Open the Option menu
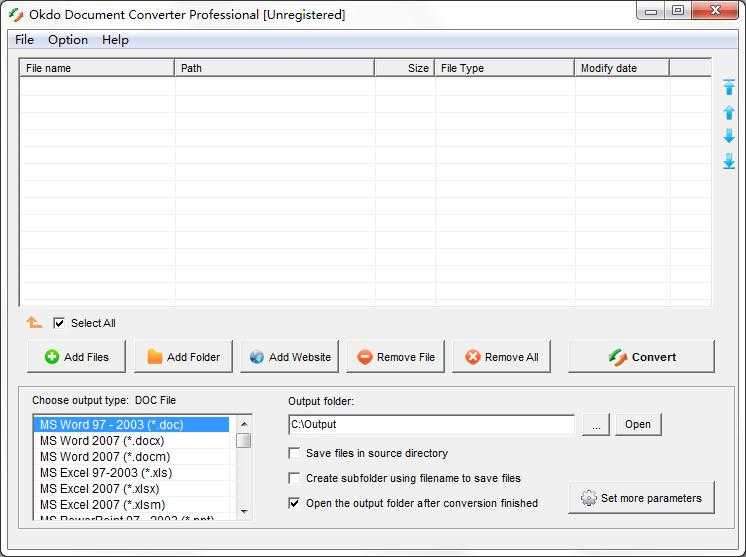 point(68,40)
